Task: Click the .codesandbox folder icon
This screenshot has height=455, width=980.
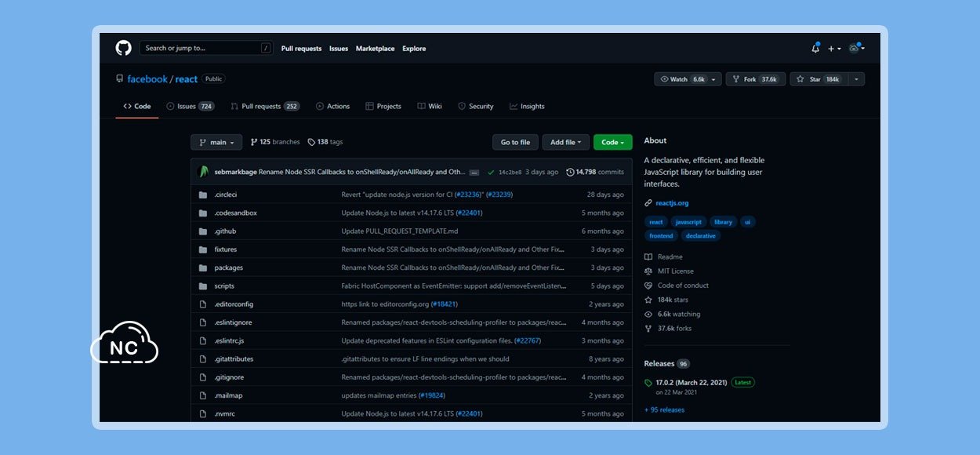Action: tap(203, 213)
